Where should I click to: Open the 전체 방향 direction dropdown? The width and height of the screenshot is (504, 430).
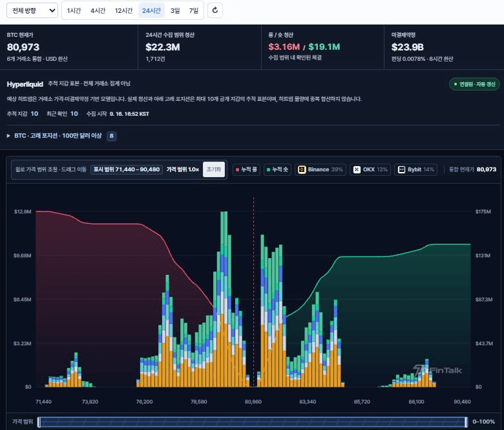(32, 10)
